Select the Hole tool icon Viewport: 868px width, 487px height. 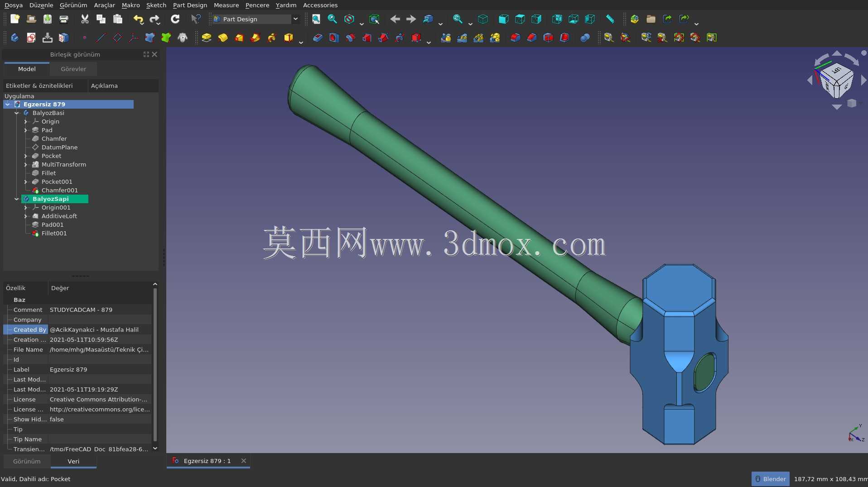pyautogui.click(x=334, y=38)
